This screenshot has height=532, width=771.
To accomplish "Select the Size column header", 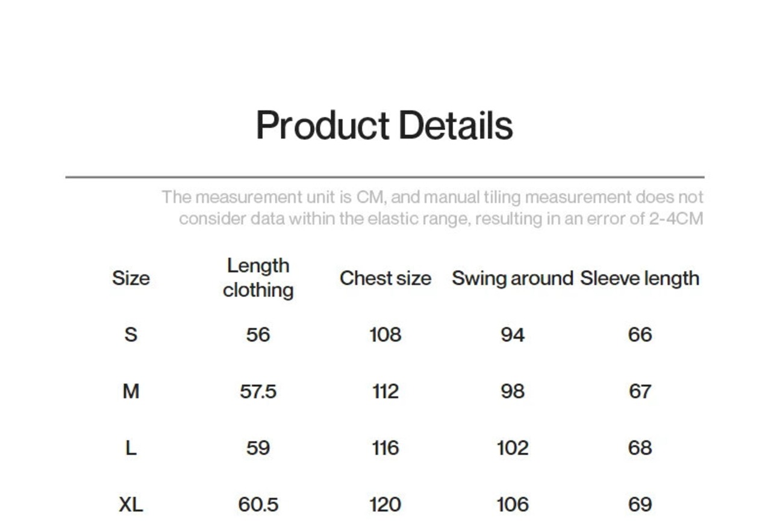I will [131, 278].
